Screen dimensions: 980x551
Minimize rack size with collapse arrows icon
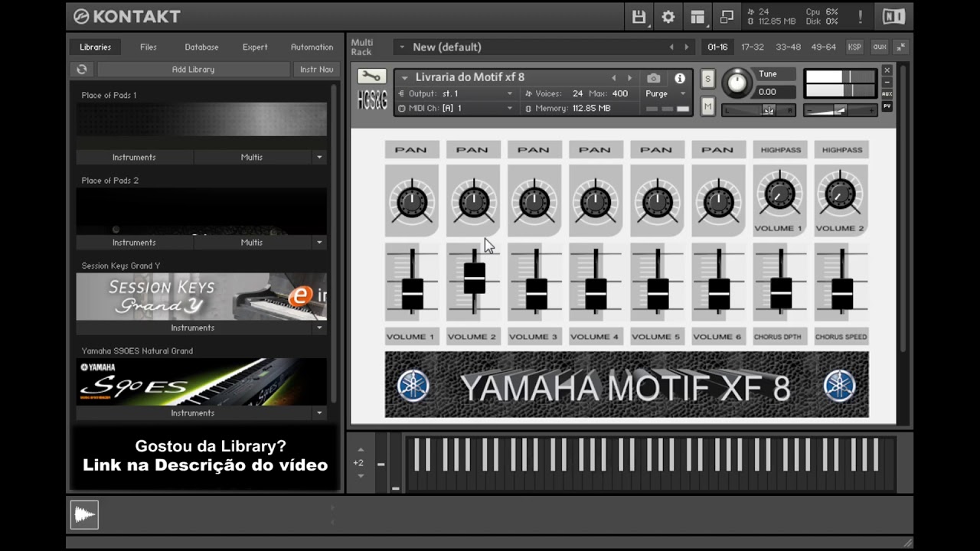(901, 47)
